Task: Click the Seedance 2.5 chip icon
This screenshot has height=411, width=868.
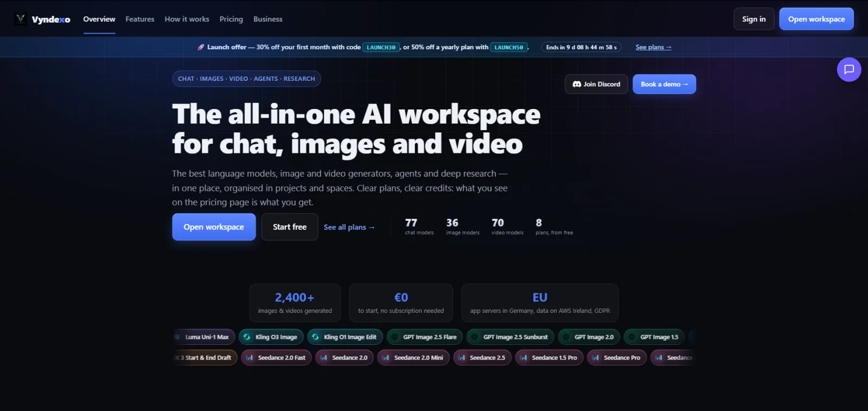Action: click(462, 357)
